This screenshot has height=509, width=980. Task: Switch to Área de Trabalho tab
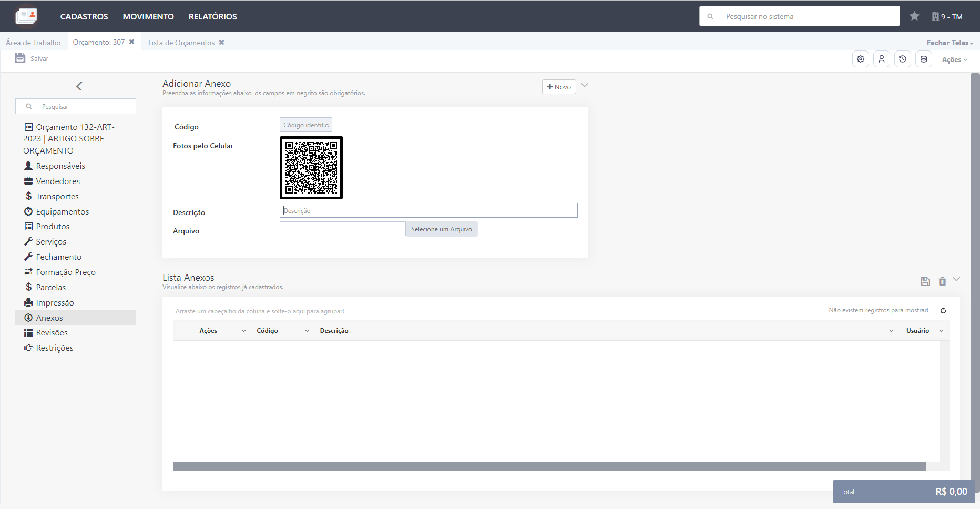[33, 43]
